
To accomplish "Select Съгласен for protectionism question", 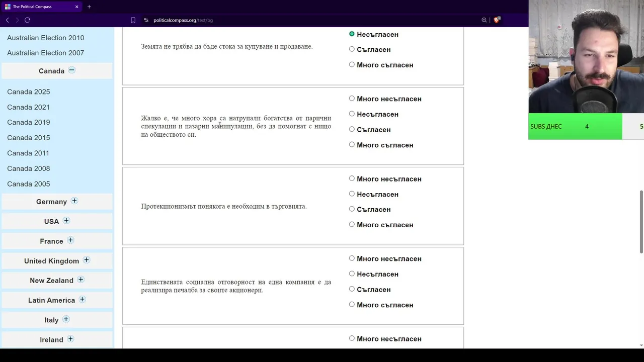I will pyautogui.click(x=352, y=209).
